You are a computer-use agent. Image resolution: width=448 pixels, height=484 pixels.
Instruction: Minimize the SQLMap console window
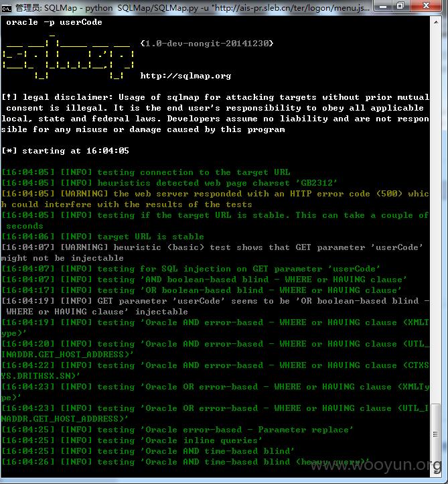click(x=382, y=6)
